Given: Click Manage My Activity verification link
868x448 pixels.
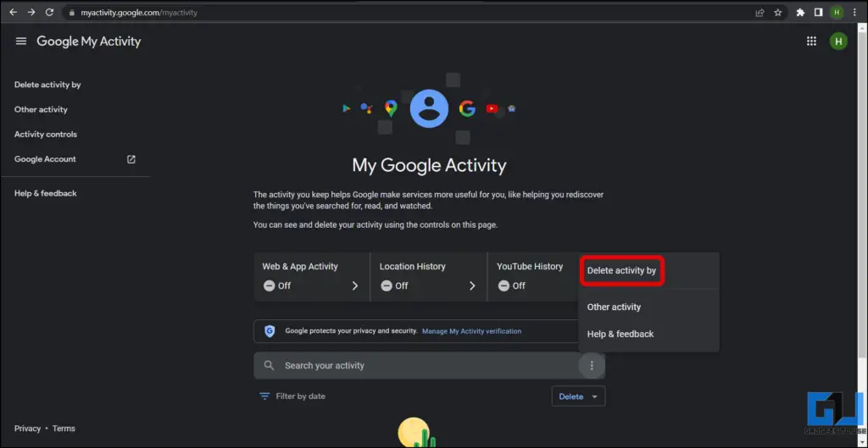Looking at the screenshot, I should click(471, 331).
